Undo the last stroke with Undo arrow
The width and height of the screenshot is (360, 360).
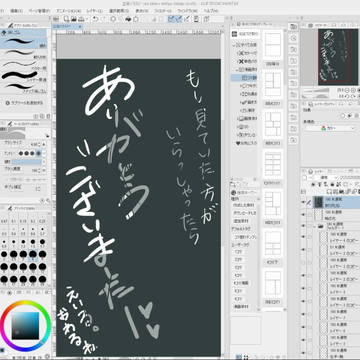96,19
